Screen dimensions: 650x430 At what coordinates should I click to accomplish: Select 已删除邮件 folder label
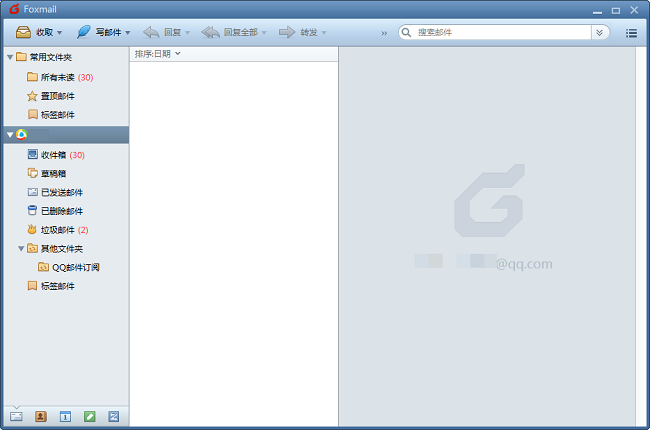click(62, 211)
